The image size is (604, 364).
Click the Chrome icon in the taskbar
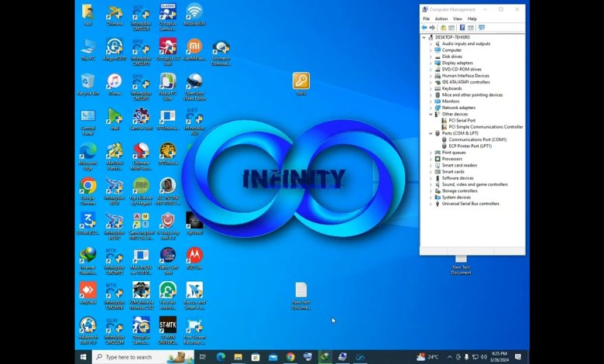point(290,357)
